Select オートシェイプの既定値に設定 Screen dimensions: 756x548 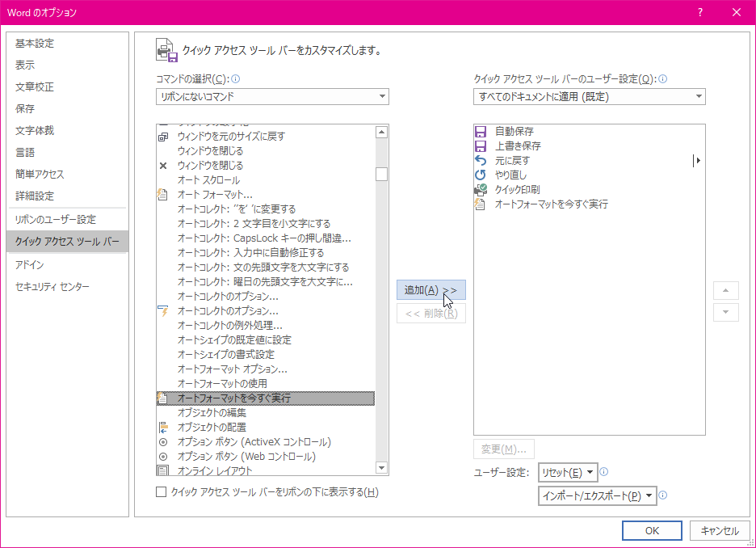click(266, 340)
